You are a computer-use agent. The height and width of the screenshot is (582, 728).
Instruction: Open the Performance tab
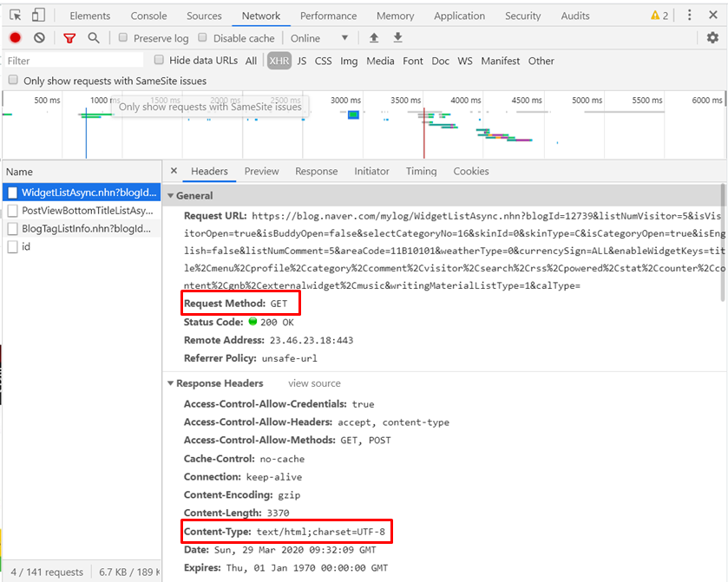[328, 16]
